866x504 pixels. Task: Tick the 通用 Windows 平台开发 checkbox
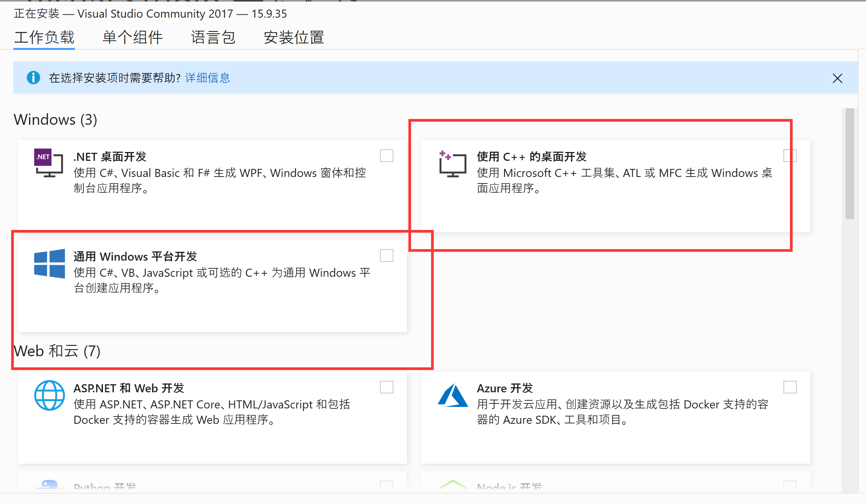387,256
